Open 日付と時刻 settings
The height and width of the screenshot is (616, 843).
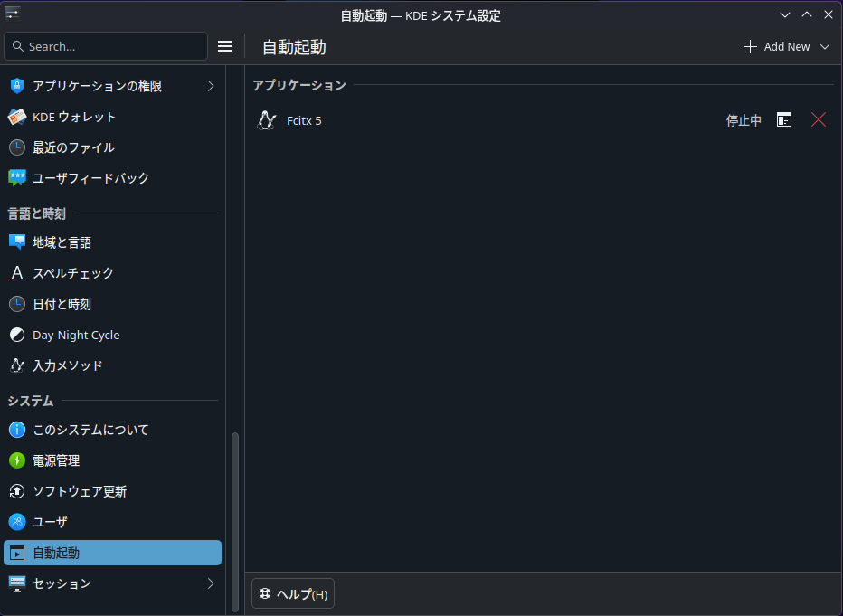coord(62,304)
